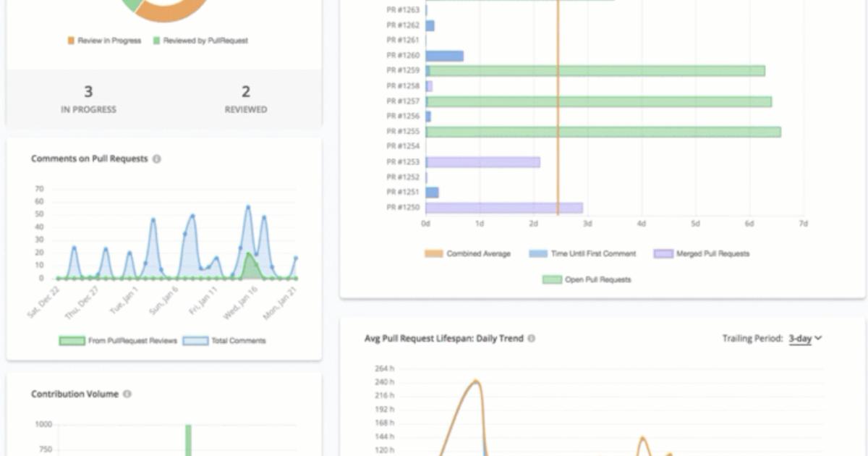Screen dimensions: 868x456
Task: Click the Comments on Pull Requests title
Action: (89, 159)
